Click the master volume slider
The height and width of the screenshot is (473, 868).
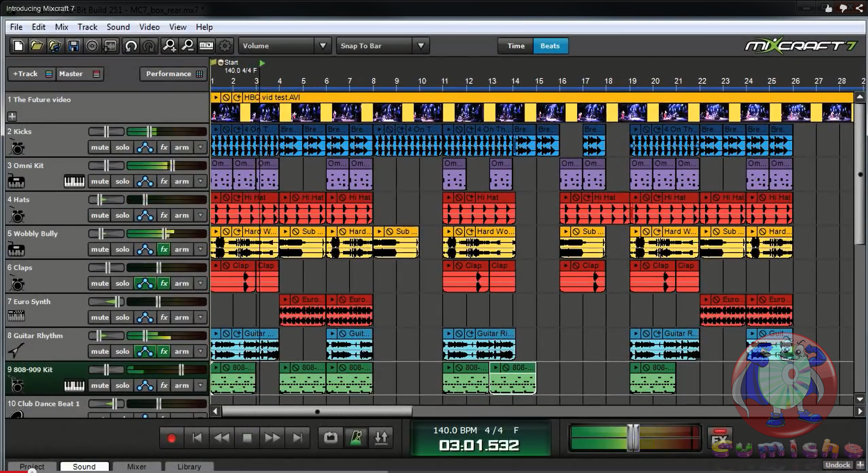coord(634,438)
